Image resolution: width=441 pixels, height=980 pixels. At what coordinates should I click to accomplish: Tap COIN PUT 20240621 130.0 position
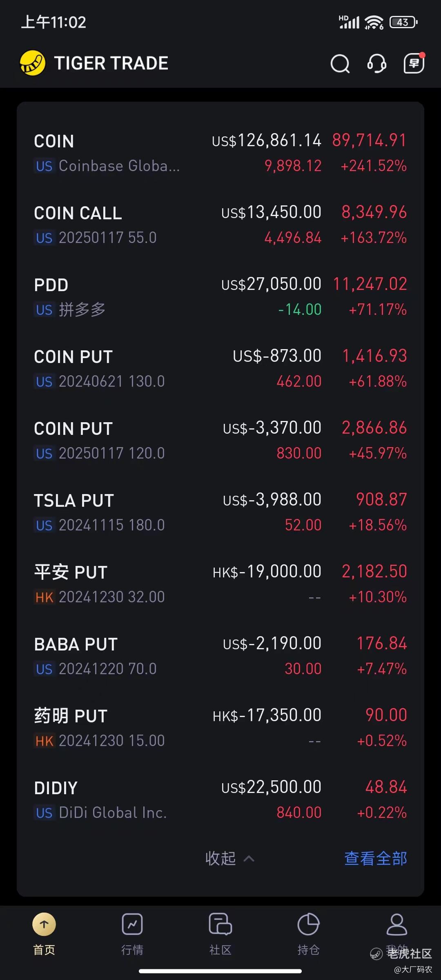point(220,369)
